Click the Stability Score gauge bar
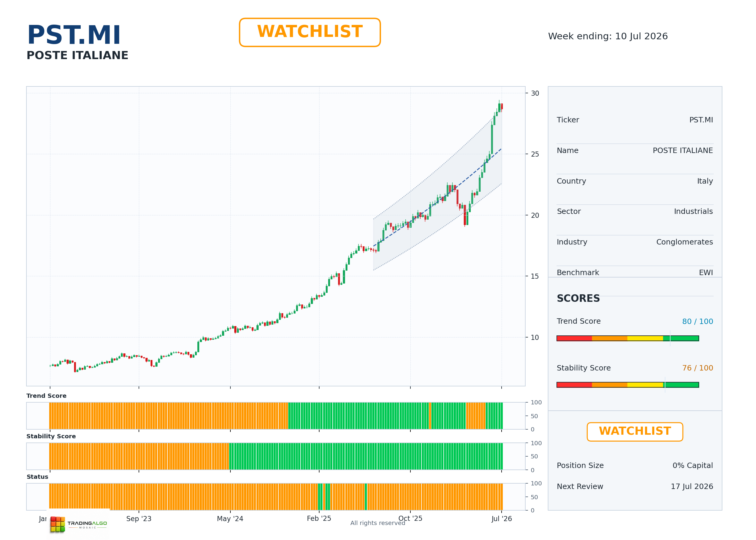 (x=628, y=385)
